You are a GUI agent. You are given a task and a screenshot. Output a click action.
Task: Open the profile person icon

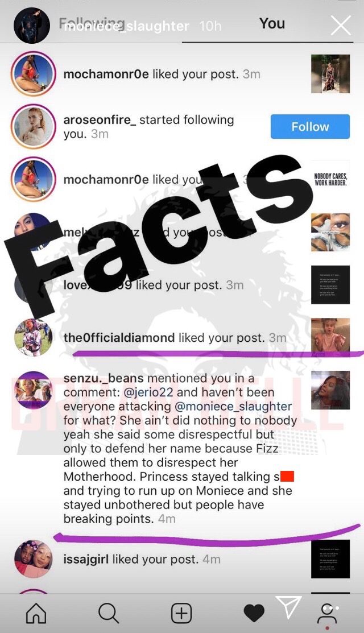(327, 614)
